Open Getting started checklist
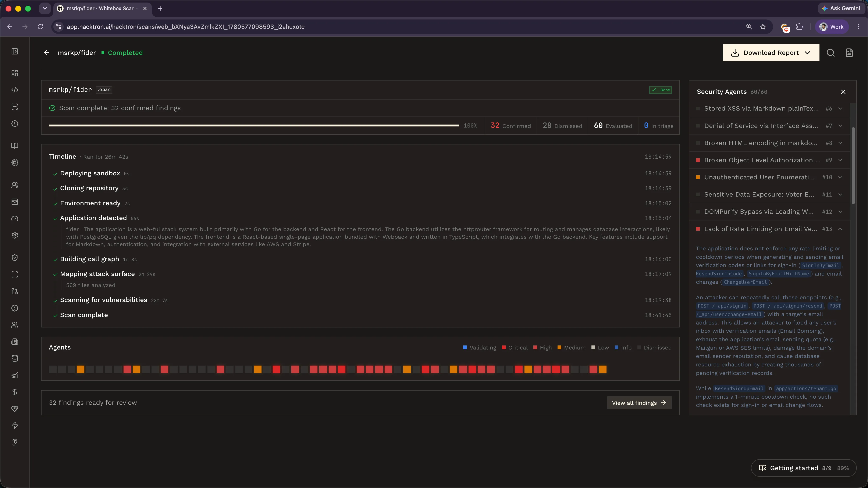This screenshot has width=868, height=488. coord(803,468)
